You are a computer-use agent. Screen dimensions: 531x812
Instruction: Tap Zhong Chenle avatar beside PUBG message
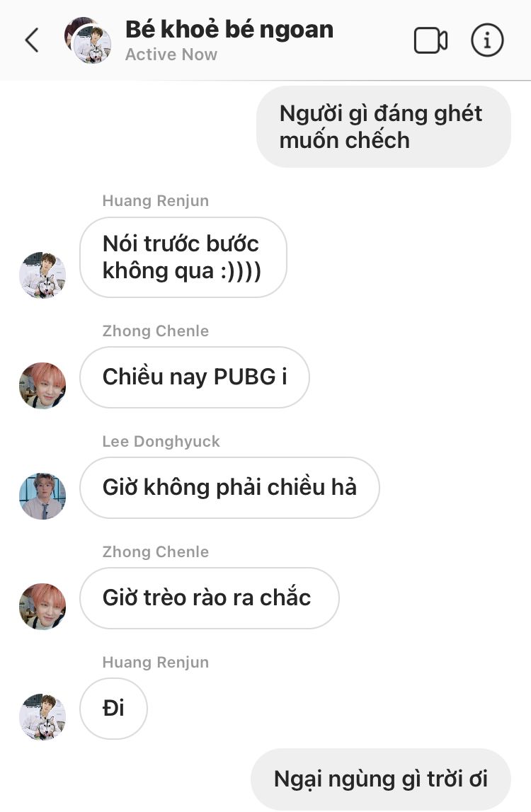click(42, 385)
